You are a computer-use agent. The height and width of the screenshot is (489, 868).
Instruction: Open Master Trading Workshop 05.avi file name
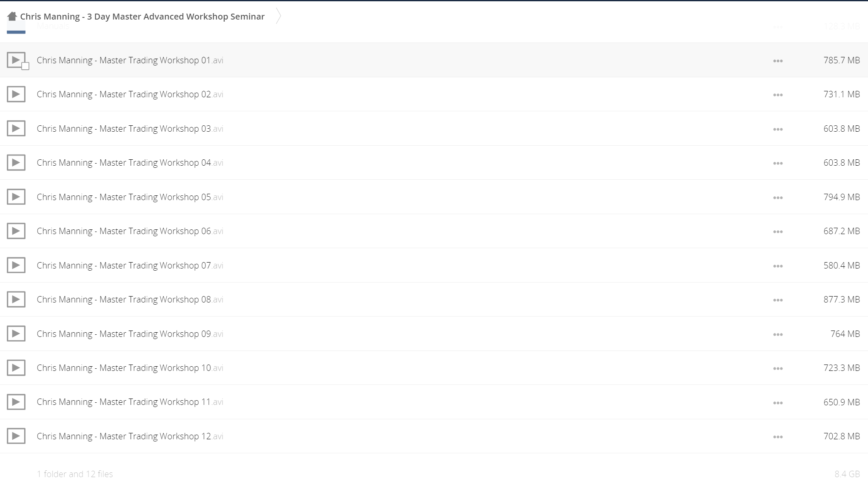[x=130, y=197]
